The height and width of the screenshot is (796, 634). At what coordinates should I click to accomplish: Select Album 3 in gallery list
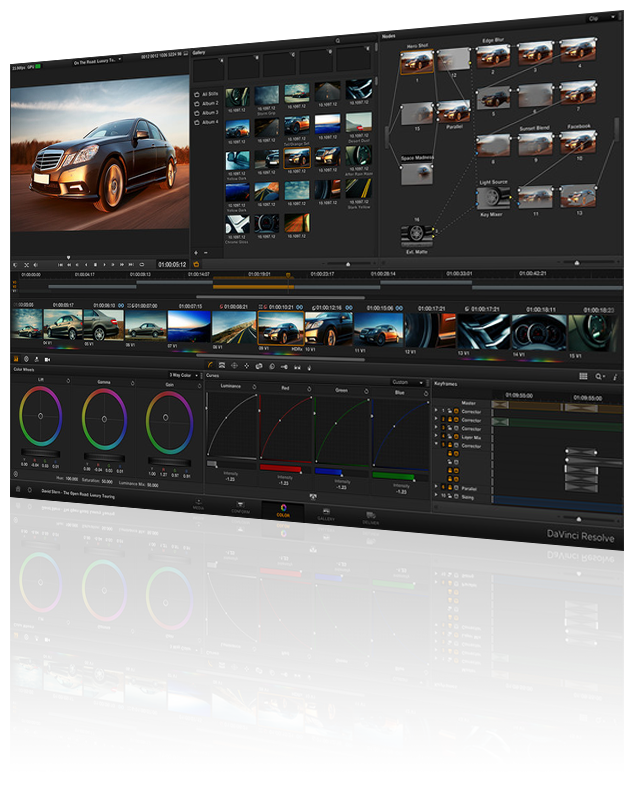(206, 113)
